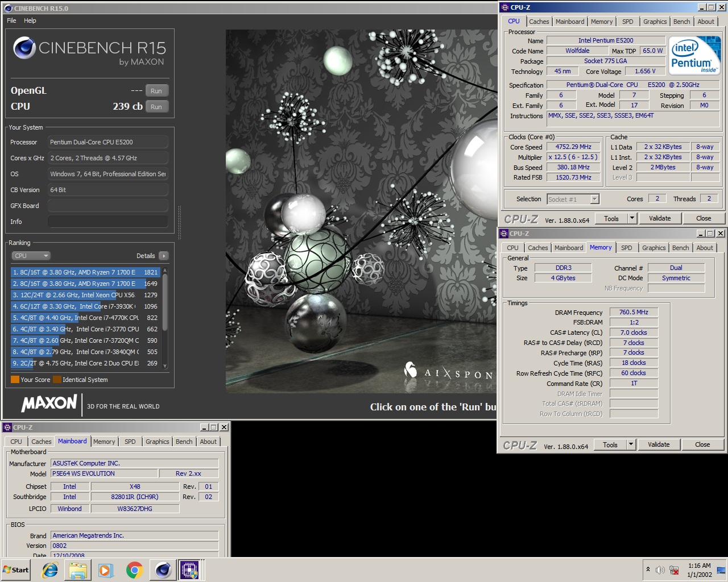This screenshot has height=582, width=728.
Task: Switch to Caches tab in CPU-Z CPU window
Action: pyautogui.click(x=539, y=22)
